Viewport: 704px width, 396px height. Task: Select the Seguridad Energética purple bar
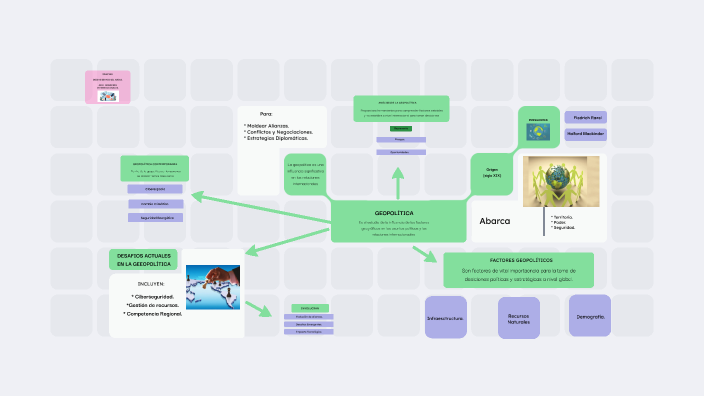tap(155, 218)
